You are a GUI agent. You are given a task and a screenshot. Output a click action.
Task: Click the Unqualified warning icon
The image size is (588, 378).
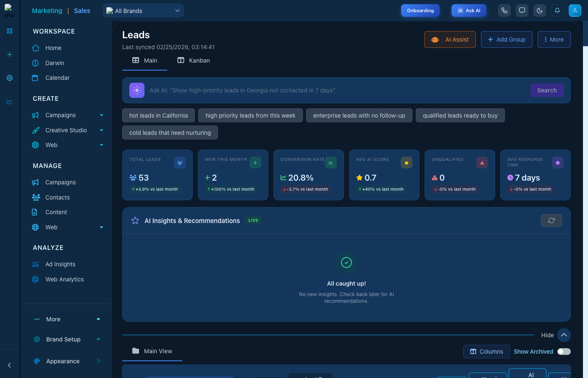tap(482, 163)
